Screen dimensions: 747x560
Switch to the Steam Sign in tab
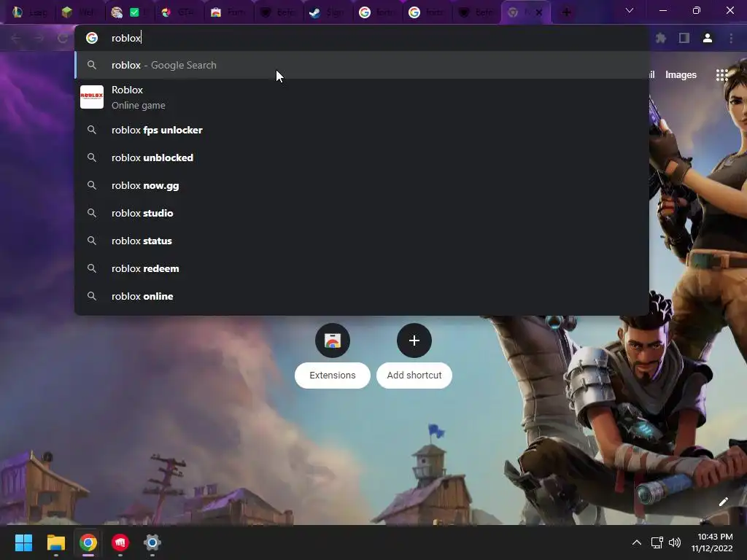(x=328, y=12)
